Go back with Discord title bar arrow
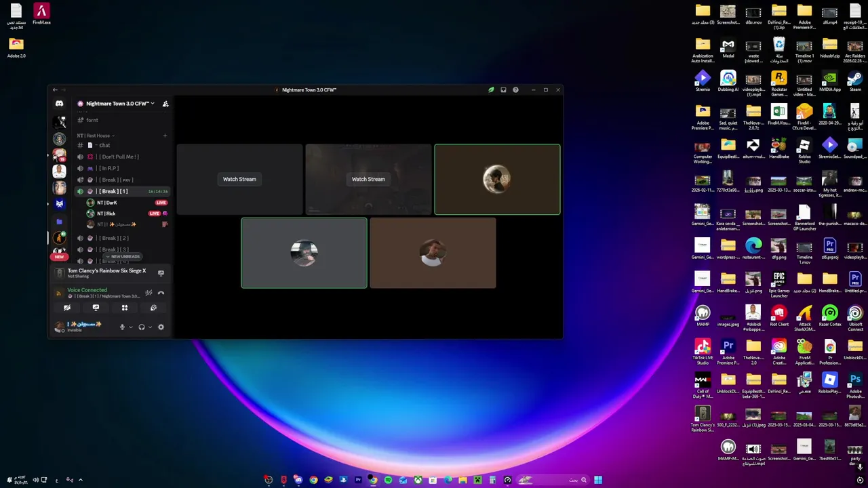 point(56,89)
